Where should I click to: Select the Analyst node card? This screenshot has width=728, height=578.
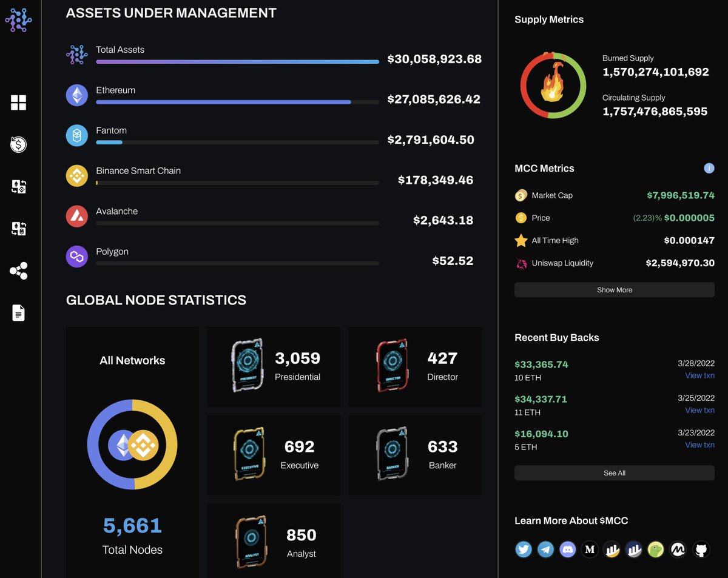coord(274,540)
